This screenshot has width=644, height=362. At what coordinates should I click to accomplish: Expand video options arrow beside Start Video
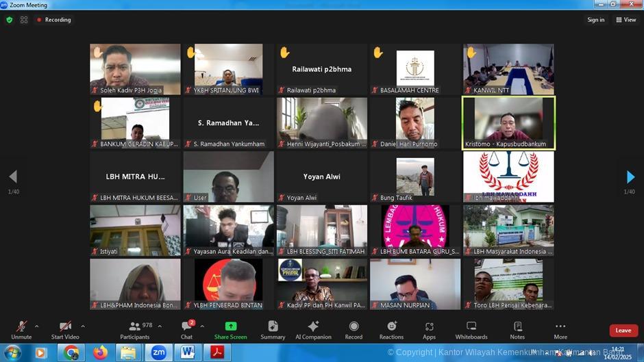83,326
